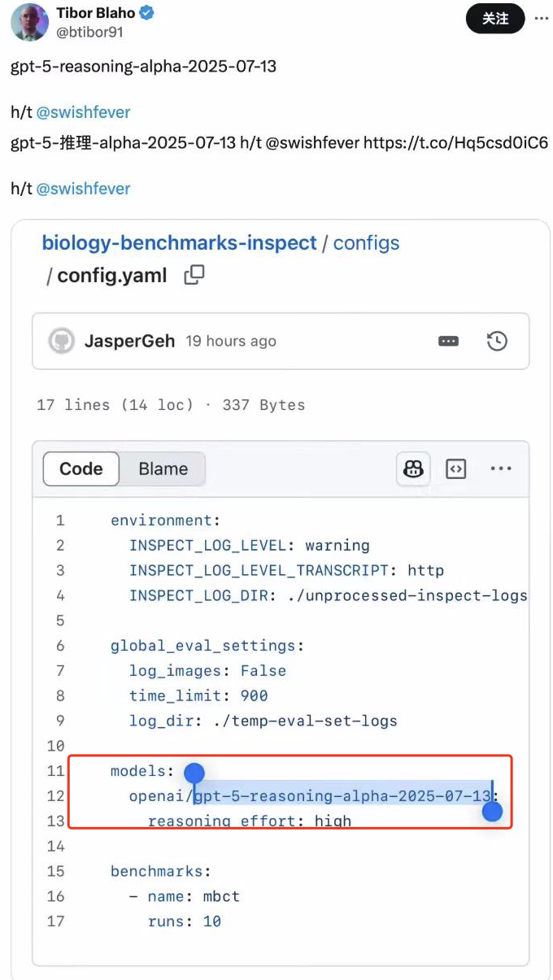Open the biology-benchmarks-inspect repository link
The height and width of the screenshot is (980, 553).
click(x=179, y=242)
